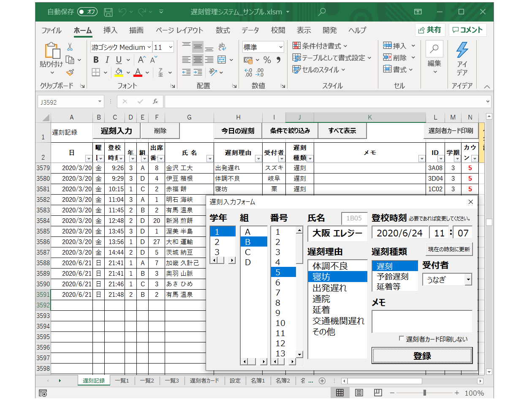Click the 登録 button in the form
This screenshot has width=532, height=399.
click(x=422, y=356)
